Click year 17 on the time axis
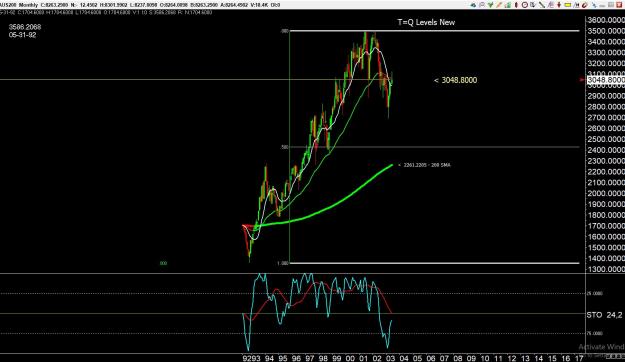The width and height of the screenshot is (625, 362). pos(579,358)
